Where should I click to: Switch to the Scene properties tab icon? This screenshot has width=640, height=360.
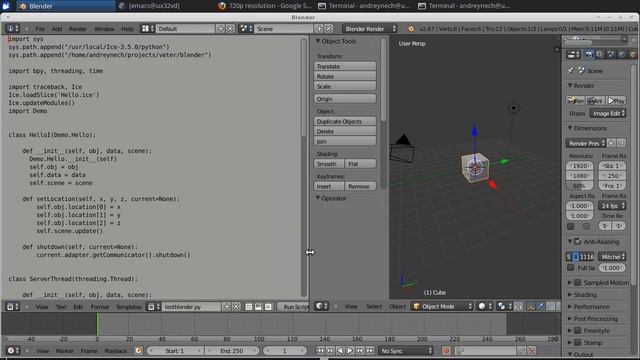611,55
